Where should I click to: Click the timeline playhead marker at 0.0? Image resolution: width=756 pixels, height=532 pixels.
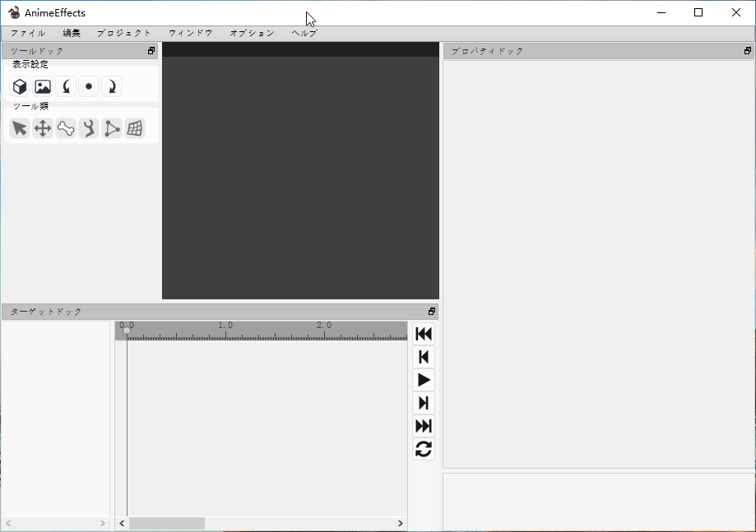click(x=127, y=331)
